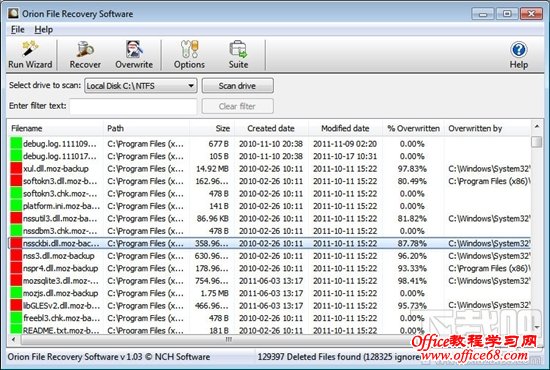Viewport: 550px width, 370px height.
Task: Click the horizontal scrollbar thumb
Action: (228, 339)
